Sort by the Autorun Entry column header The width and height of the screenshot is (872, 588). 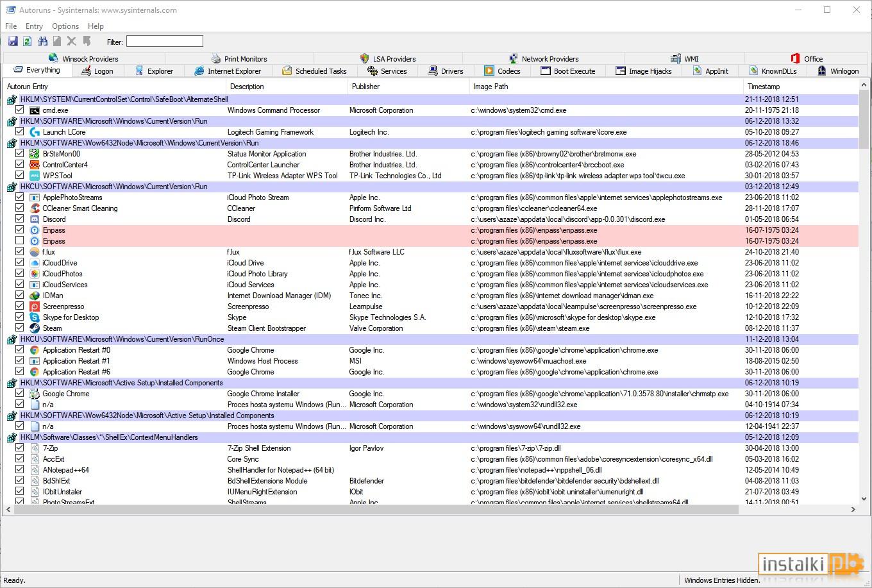point(115,87)
